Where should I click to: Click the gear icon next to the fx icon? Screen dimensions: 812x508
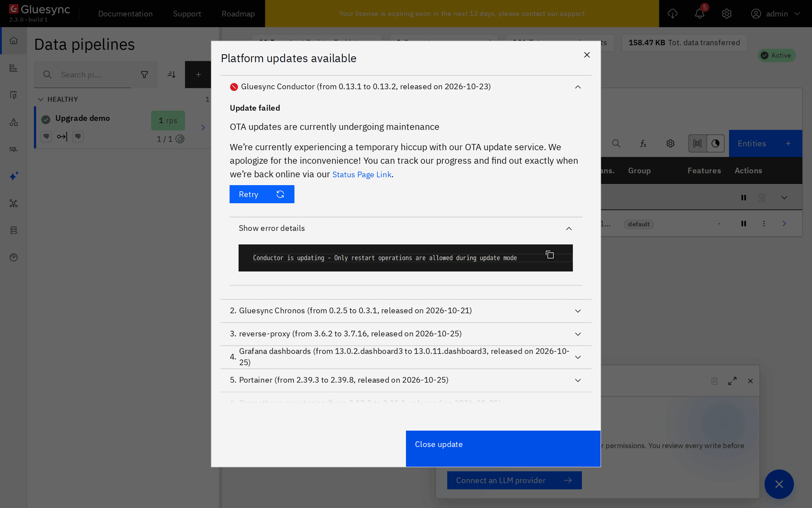pyautogui.click(x=670, y=144)
